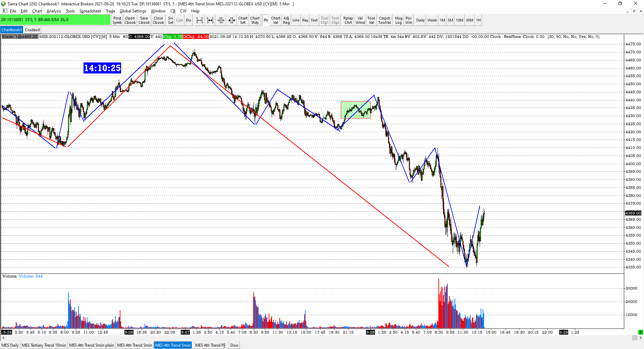Open the Spreadsheet menu
The width and height of the screenshot is (644, 349).
pos(90,11)
